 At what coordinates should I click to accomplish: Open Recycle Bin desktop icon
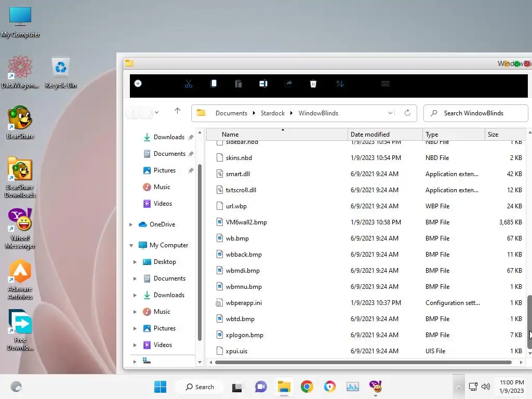pos(61,73)
